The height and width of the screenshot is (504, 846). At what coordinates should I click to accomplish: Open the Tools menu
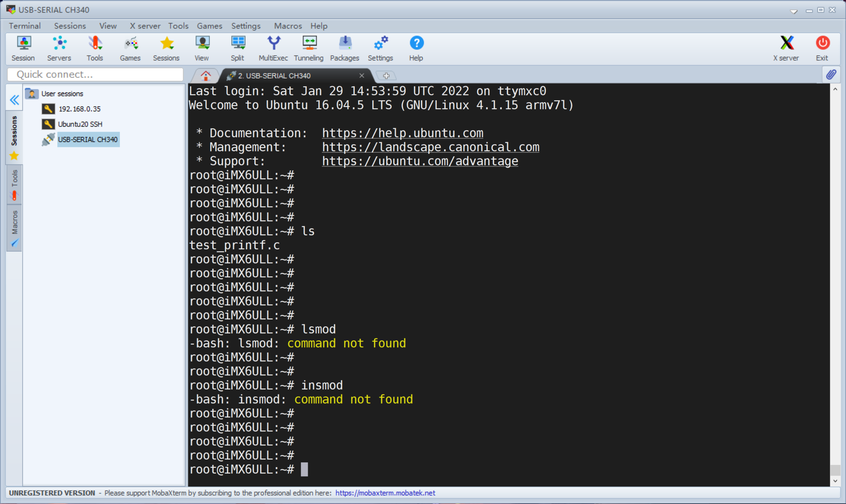click(178, 26)
